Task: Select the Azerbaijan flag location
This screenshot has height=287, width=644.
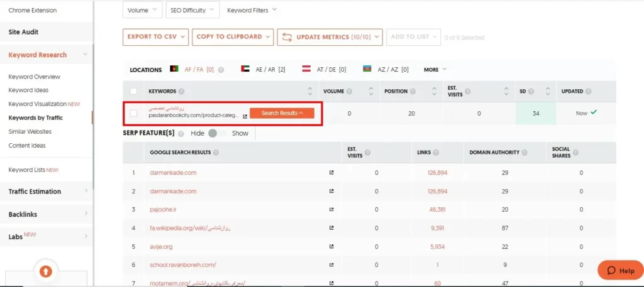Action: coord(367,69)
